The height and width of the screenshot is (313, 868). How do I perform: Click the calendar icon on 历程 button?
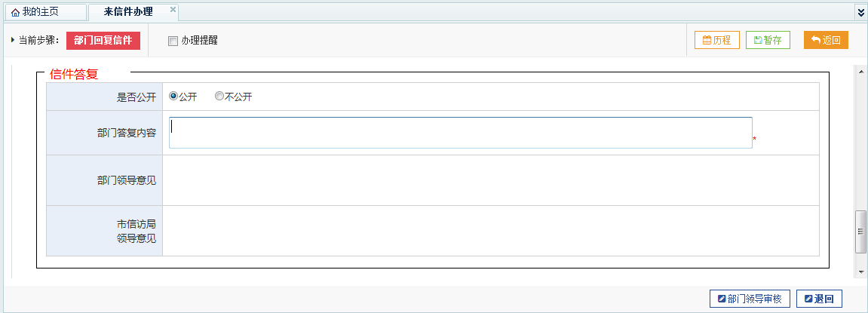click(707, 40)
